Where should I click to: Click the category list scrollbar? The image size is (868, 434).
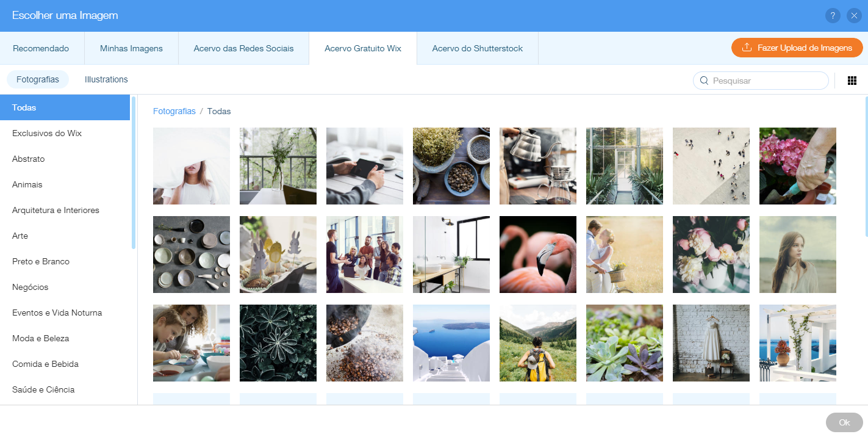[x=133, y=172]
